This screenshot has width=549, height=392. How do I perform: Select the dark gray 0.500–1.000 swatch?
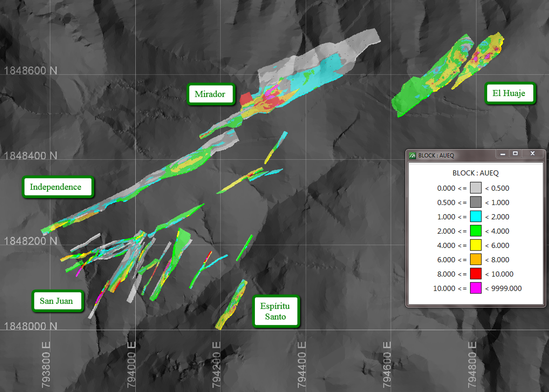pyautogui.click(x=475, y=202)
